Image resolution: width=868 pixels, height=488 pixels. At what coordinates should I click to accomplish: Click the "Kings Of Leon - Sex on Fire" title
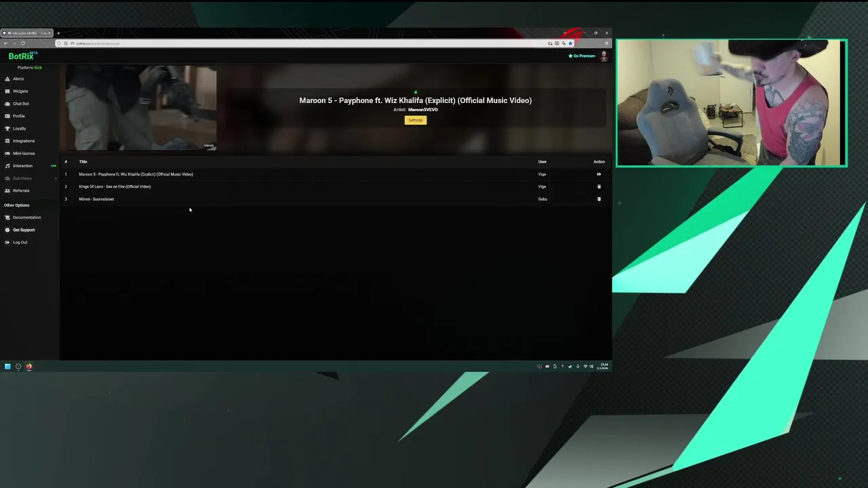coord(115,186)
